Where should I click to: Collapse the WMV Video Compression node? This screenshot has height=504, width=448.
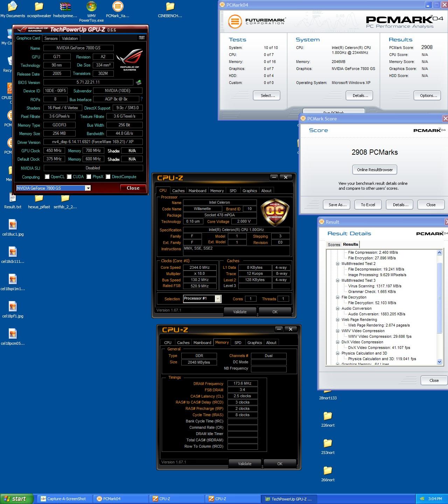point(338,331)
